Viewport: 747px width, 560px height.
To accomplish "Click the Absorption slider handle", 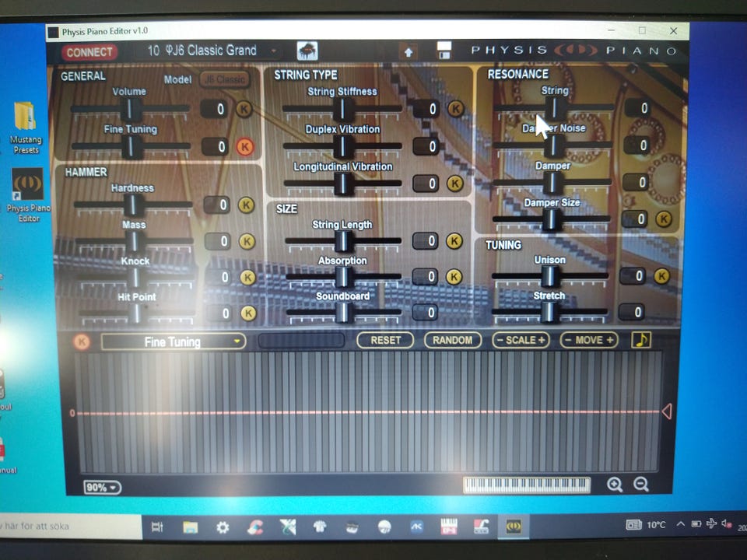I will (x=342, y=277).
